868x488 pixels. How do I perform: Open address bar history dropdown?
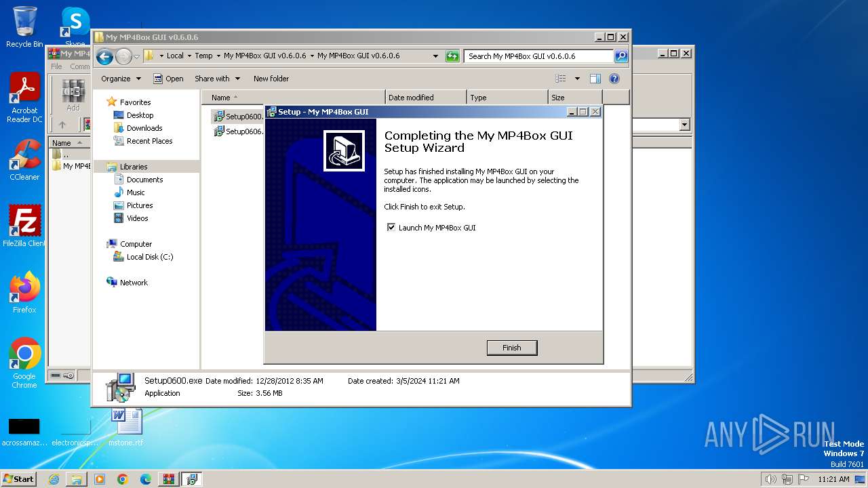click(435, 56)
